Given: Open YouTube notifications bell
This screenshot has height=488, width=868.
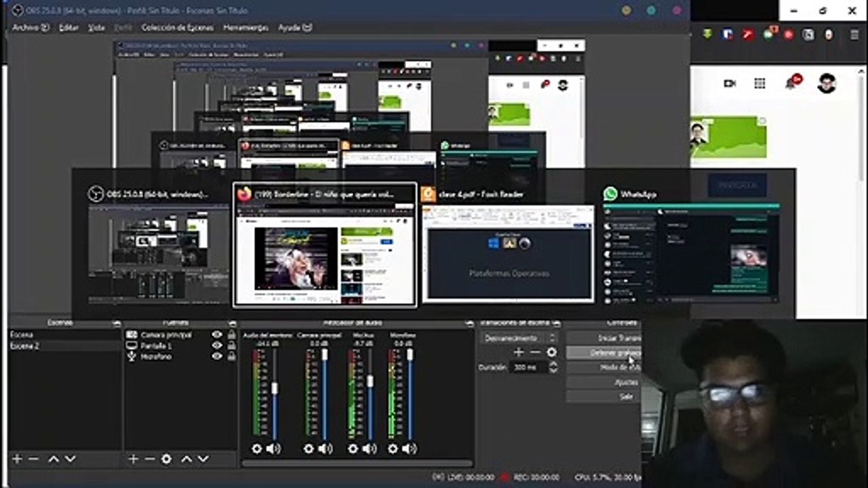Looking at the screenshot, I should click(x=791, y=83).
